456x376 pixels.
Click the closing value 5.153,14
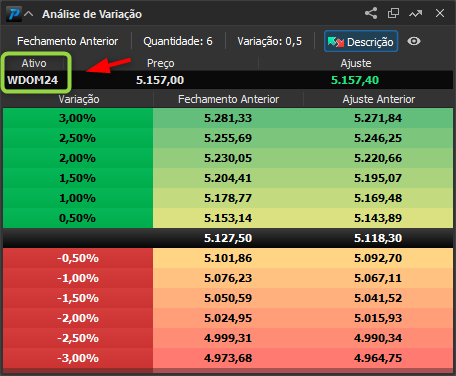(x=228, y=218)
